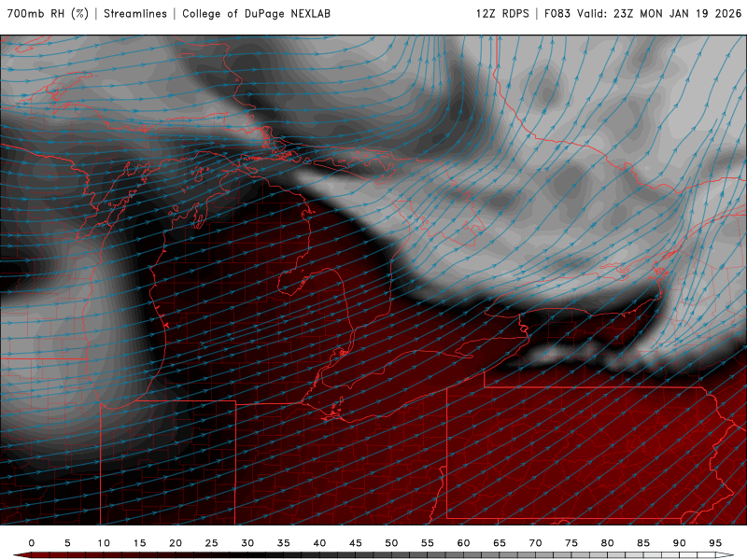Screen dimensions: 747x560
Task: Click the colorbar label '55'
Action: [428, 543]
